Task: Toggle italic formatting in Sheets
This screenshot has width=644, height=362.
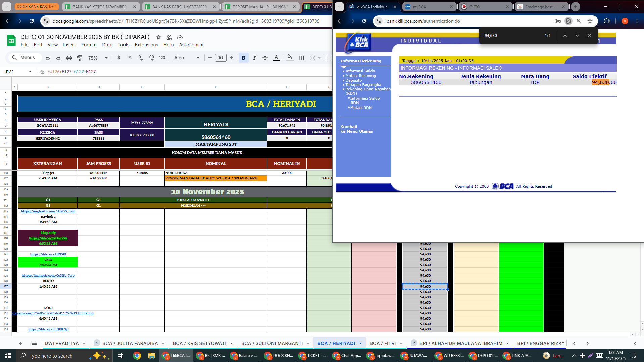Action: [x=254, y=58]
